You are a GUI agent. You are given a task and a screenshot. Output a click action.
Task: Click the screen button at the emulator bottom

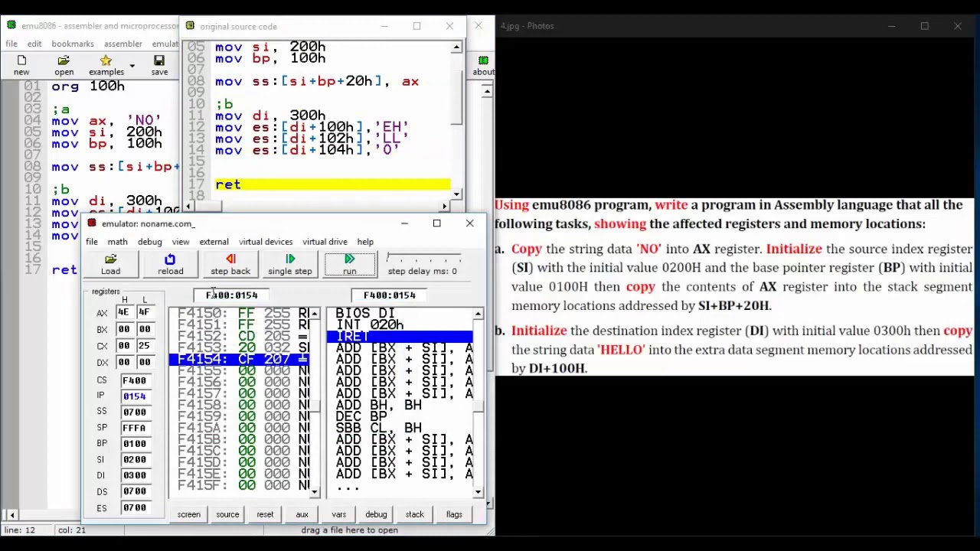[x=188, y=514]
